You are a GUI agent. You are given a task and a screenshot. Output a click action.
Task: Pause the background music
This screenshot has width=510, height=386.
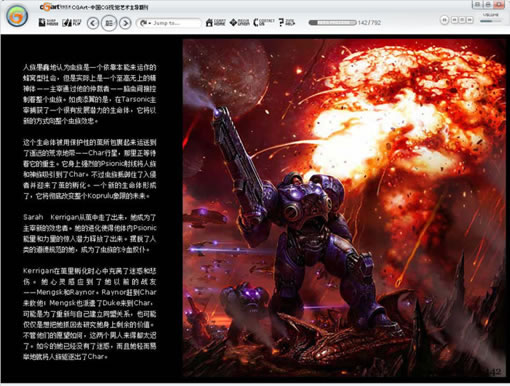445,20
